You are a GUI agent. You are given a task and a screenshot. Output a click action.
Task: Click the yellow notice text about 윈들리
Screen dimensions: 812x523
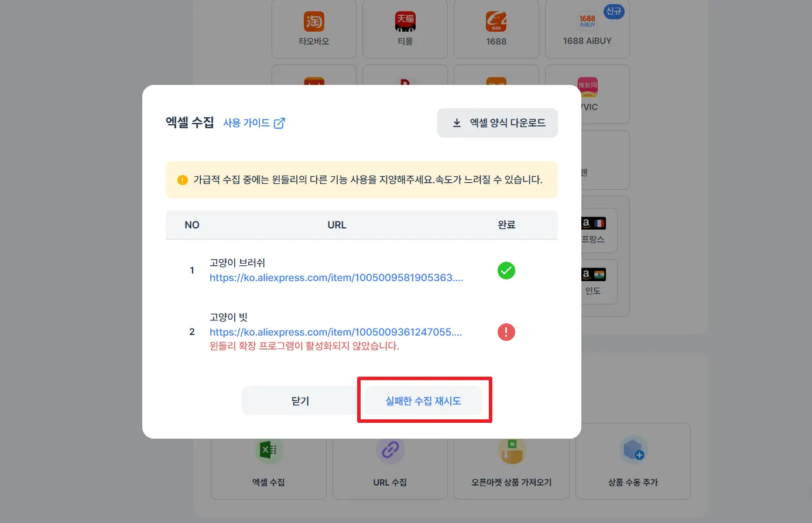368,180
